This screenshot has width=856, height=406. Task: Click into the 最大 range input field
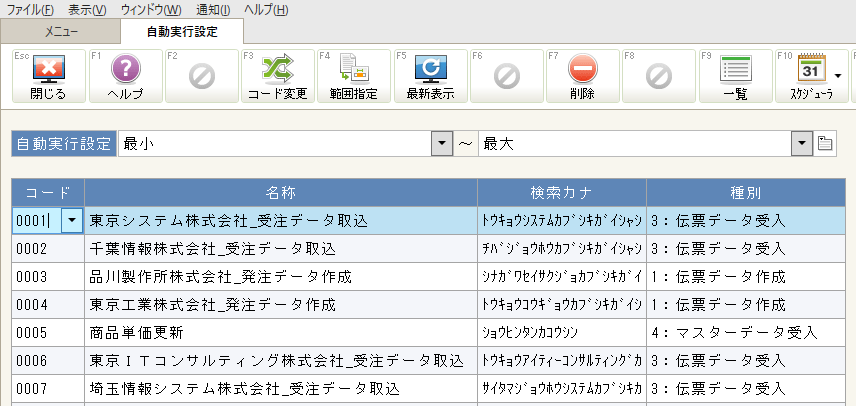635,144
